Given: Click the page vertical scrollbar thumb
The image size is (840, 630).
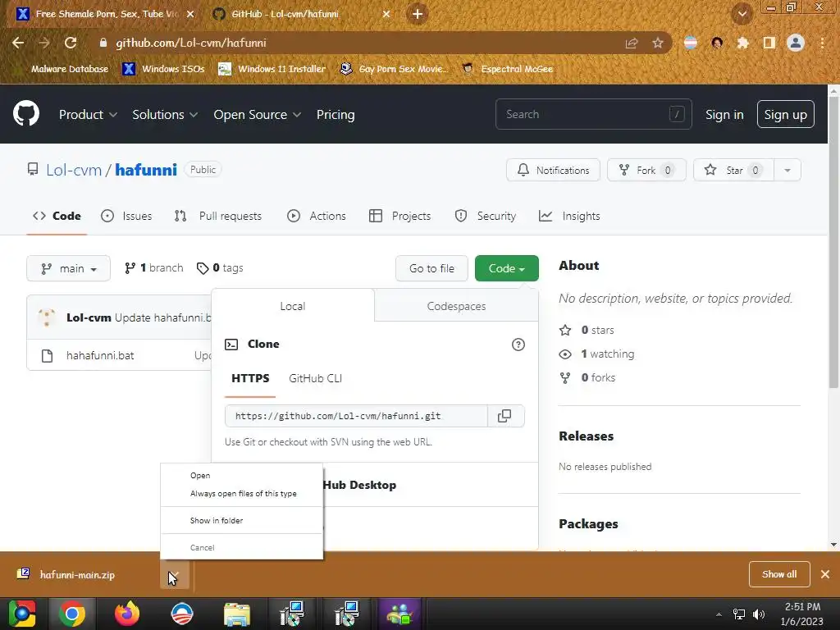Looking at the screenshot, I should [833, 241].
